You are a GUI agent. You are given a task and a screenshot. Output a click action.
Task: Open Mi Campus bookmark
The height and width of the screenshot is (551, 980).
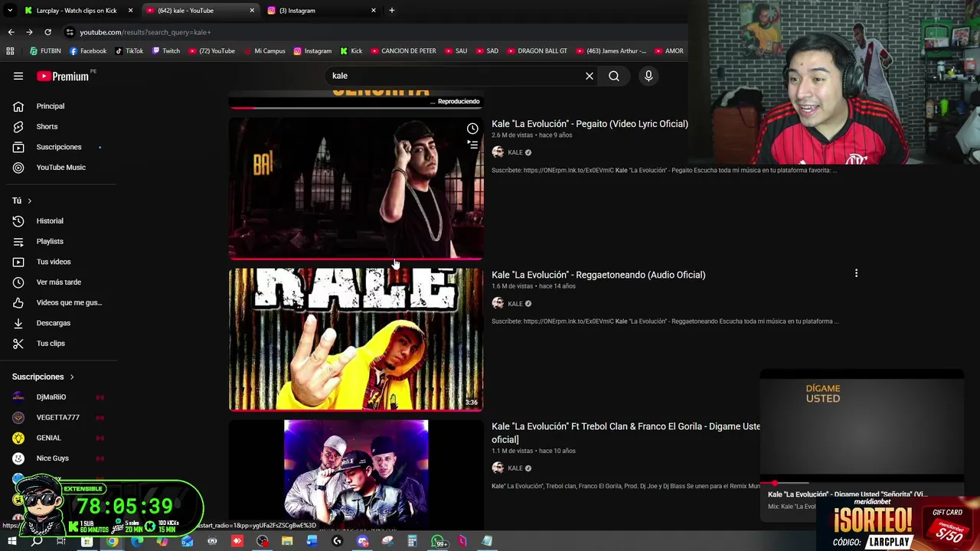click(x=265, y=51)
